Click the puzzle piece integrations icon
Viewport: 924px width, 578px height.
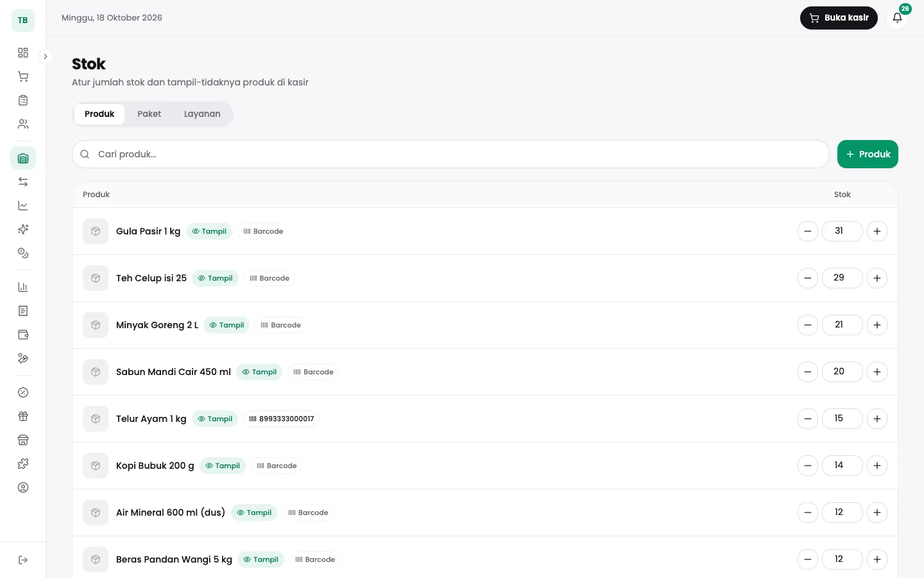(23, 464)
